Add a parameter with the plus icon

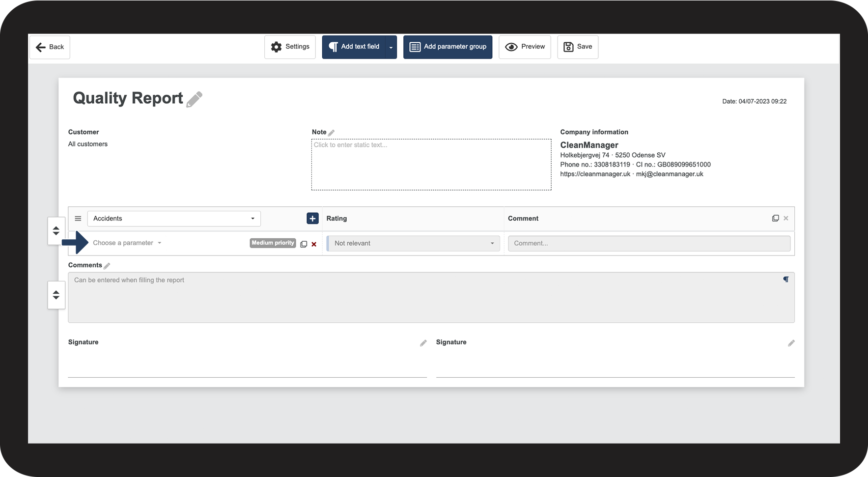(x=312, y=219)
